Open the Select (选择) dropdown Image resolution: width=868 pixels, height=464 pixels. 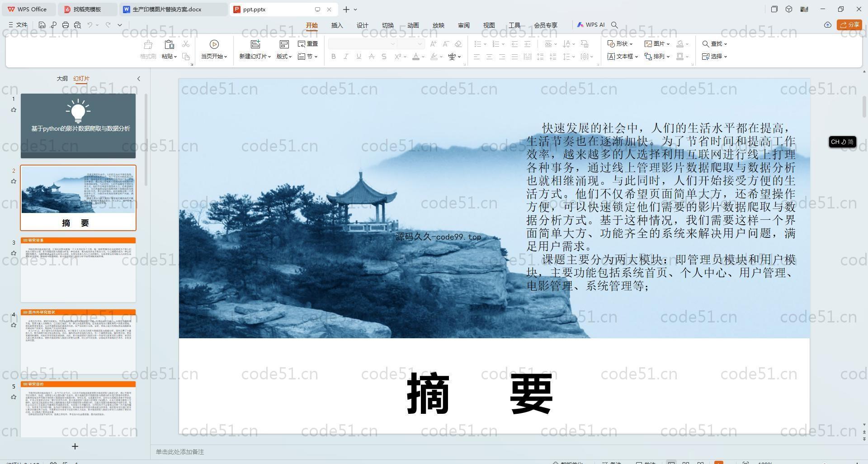pyautogui.click(x=714, y=57)
